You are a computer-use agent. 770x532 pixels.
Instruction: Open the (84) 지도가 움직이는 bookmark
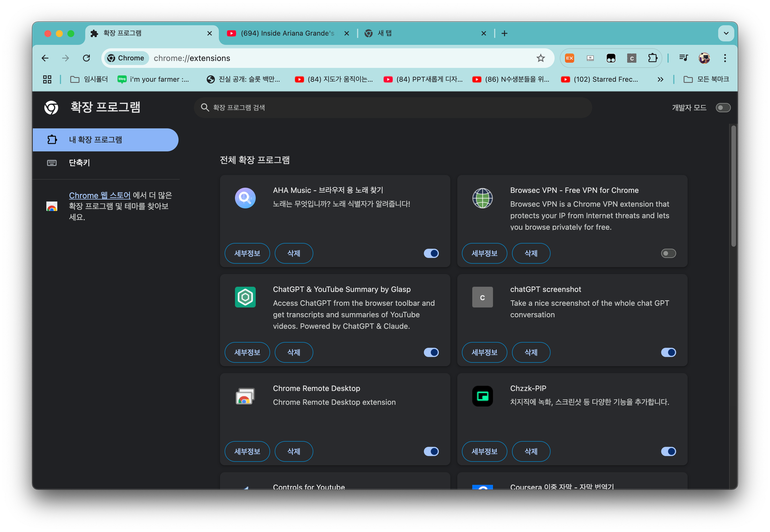click(334, 79)
